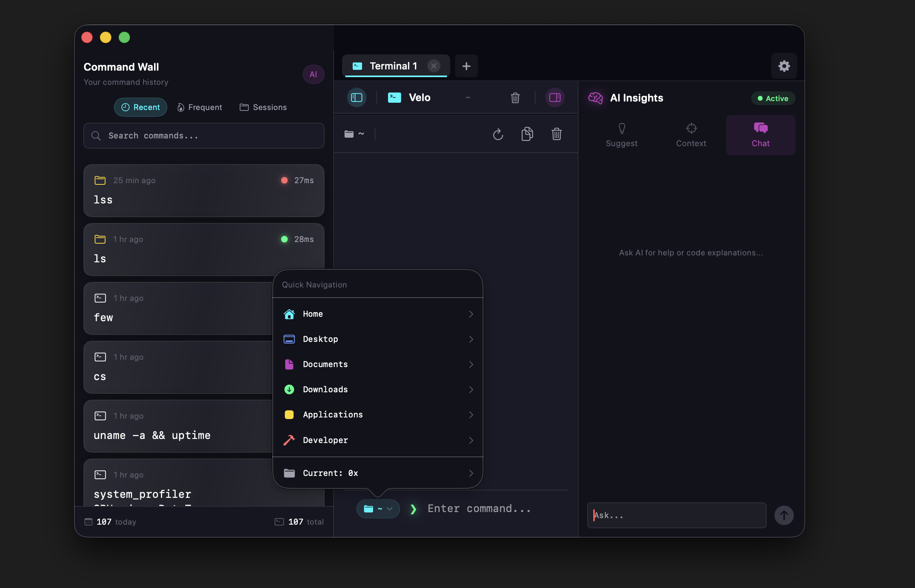Open the working directory dropdown near command input

(x=378, y=508)
